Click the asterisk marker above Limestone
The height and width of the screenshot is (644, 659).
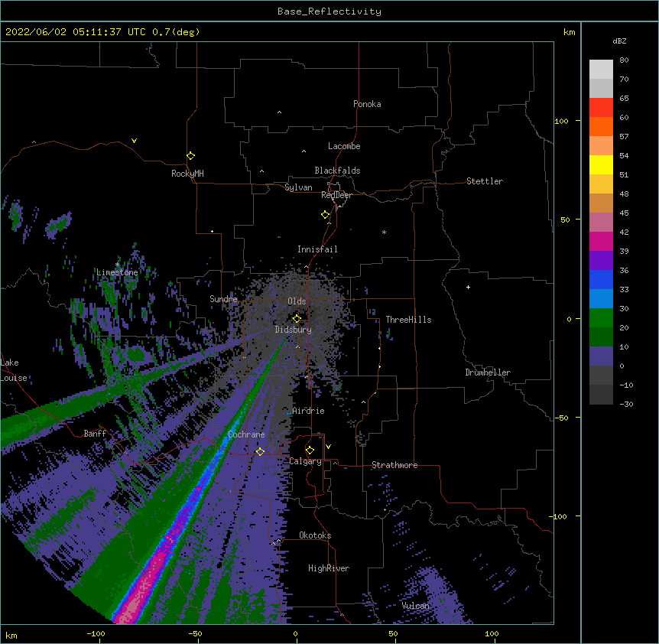(x=117, y=265)
